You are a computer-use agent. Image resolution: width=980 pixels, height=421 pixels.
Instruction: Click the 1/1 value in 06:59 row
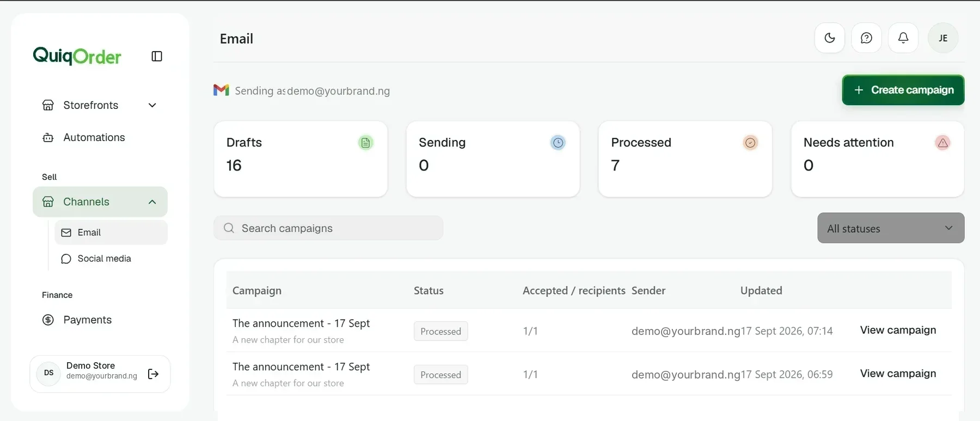530,374
